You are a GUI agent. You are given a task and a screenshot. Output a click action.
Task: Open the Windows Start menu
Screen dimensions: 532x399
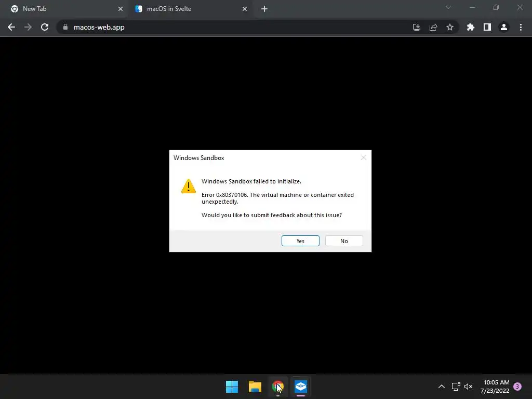pos(232,387)
